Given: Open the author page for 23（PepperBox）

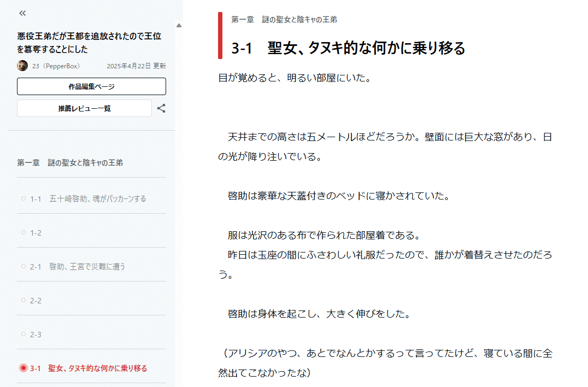Looking at the screenshot, I should pos(56,65).
